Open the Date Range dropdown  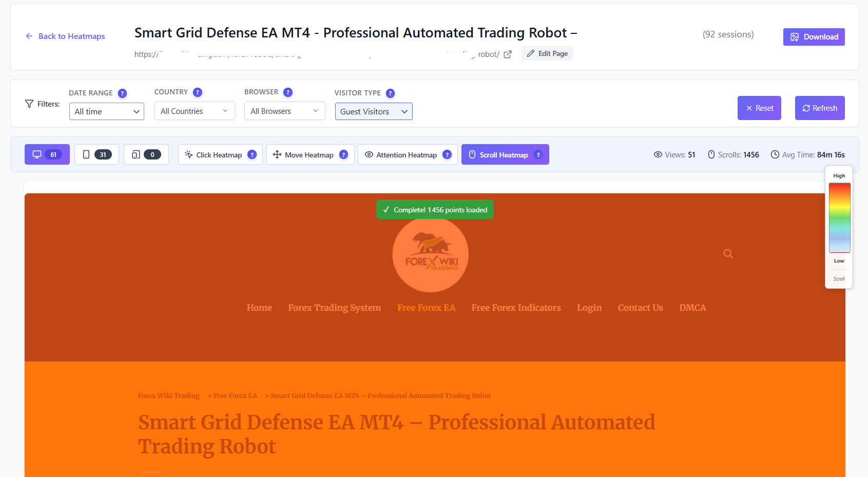click(x=107, y=111)
